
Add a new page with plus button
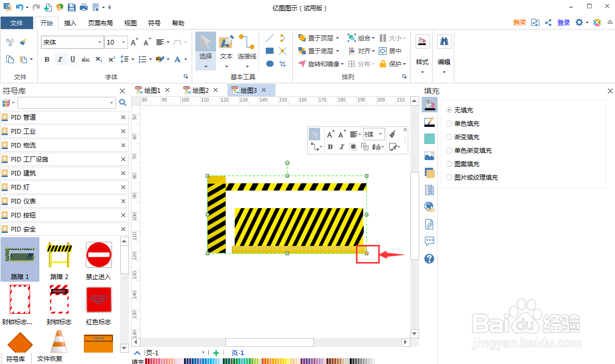click(x=216, y=353)
